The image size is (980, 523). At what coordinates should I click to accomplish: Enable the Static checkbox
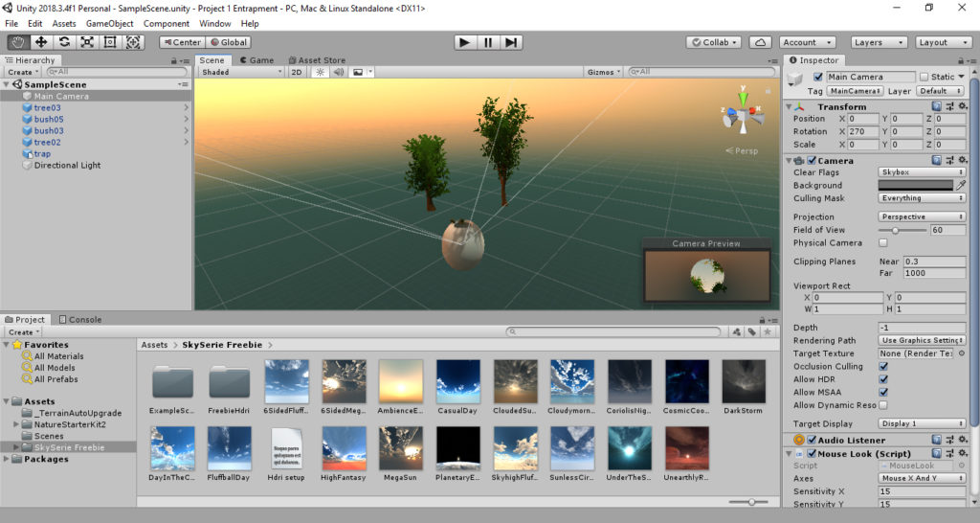pyautogui.click(x=924, y=77)
